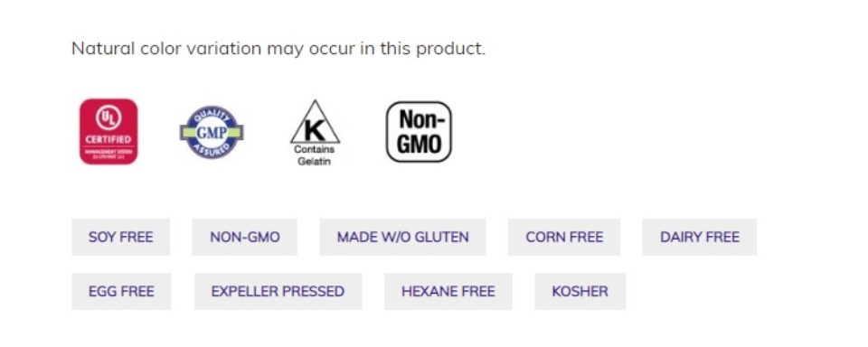Select the CORN FREE tag
This screenshot has height=347, width=868.
tap(564, 237)
